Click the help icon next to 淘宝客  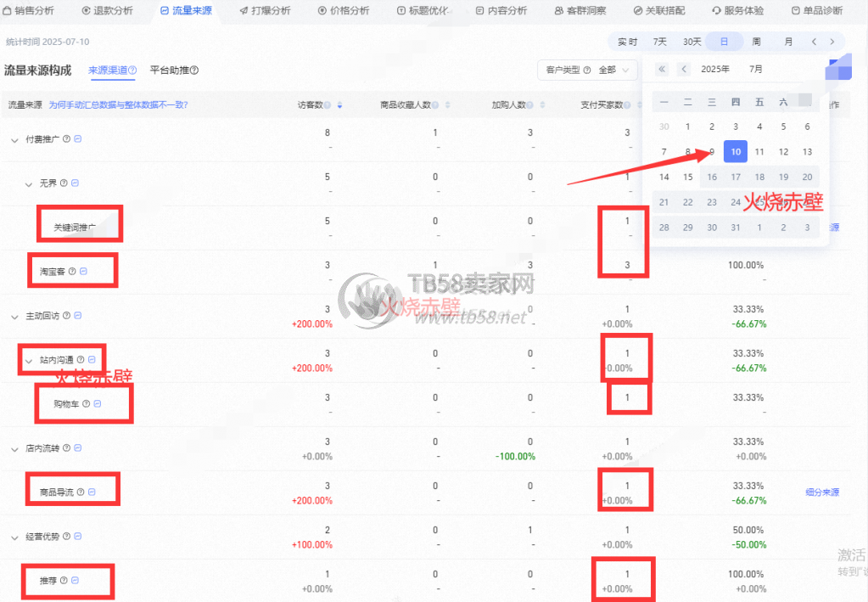point(71,272)
